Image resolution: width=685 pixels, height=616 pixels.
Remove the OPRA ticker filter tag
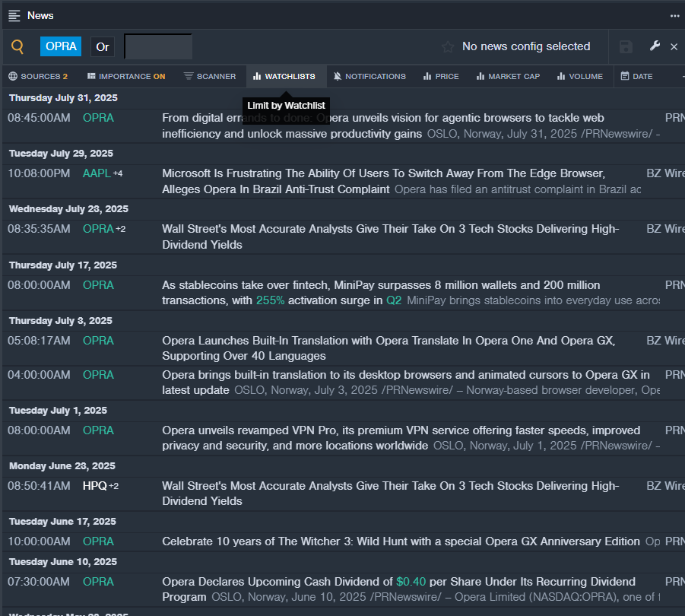click(x=61, y=46)
